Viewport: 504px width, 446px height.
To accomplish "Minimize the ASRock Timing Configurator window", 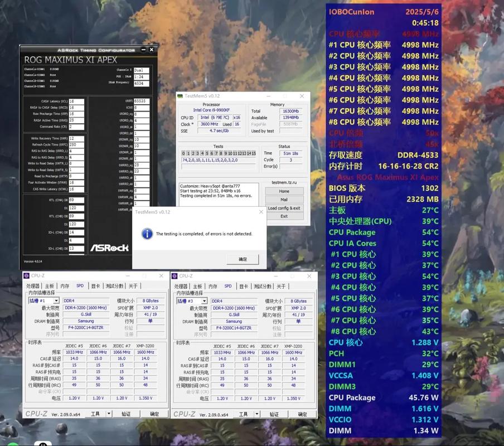I will (x=144, y=50).
